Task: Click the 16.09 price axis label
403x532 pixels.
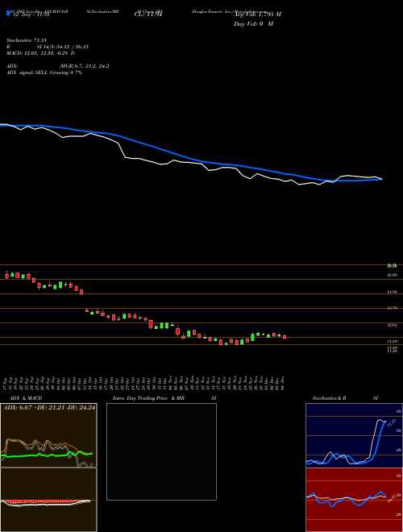Action: [x=393, y=275]
